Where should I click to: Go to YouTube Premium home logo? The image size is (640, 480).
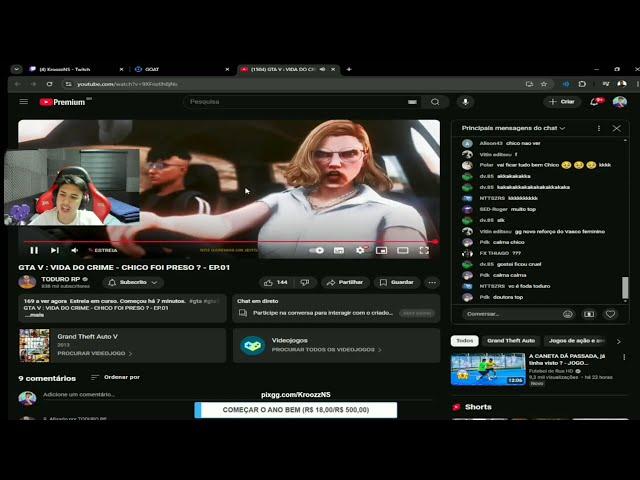[62, 102]
